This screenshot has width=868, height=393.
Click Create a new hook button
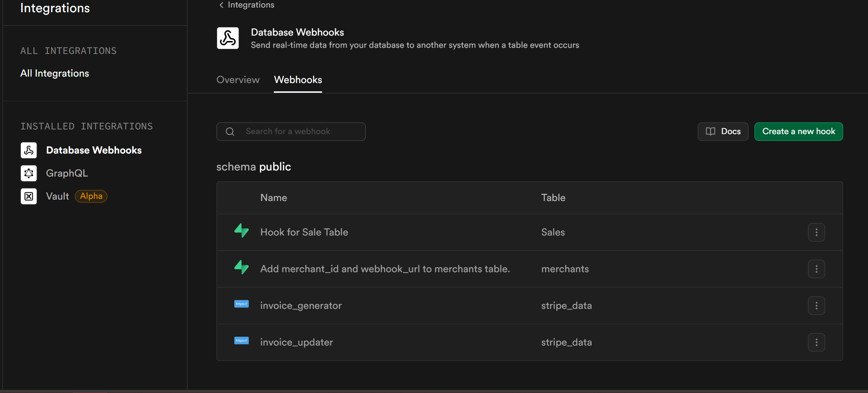(x=798, y=132)
